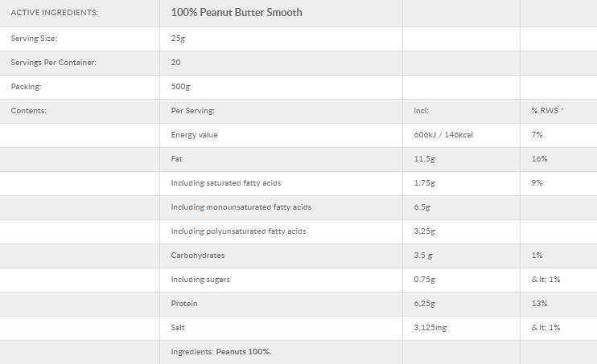The image size is (597, 364).
Task: Click the 'Ingredients: Peanuts 100%.' text
Action: point(221,352)
